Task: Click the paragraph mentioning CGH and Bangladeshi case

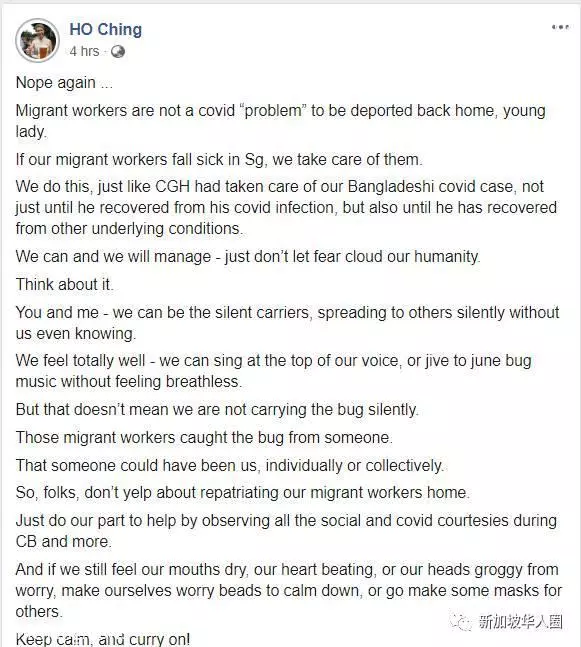Action: 286,208
